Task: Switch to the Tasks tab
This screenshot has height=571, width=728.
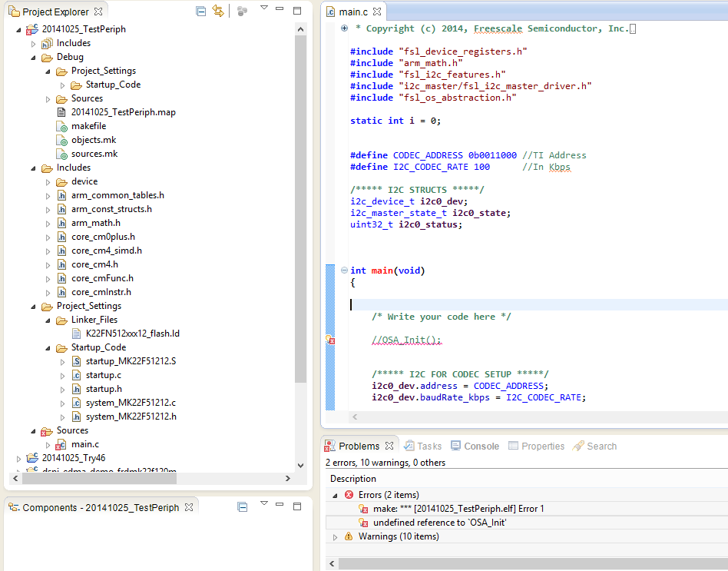Action: click(x=423, y=446)
